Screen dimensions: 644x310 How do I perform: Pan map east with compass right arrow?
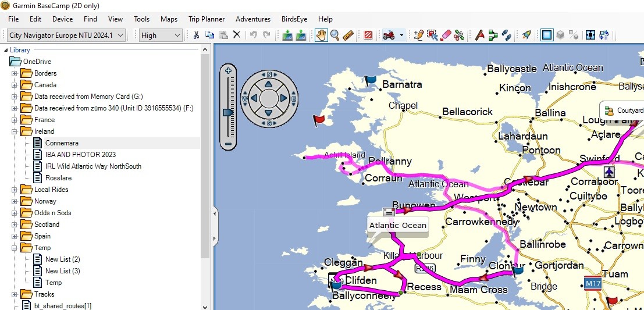click(283, 98)
